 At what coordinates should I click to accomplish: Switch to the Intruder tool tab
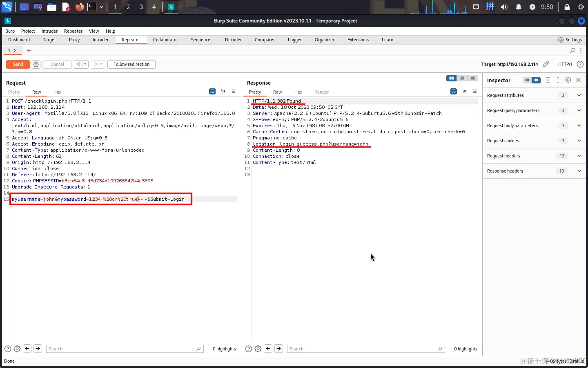100,40
